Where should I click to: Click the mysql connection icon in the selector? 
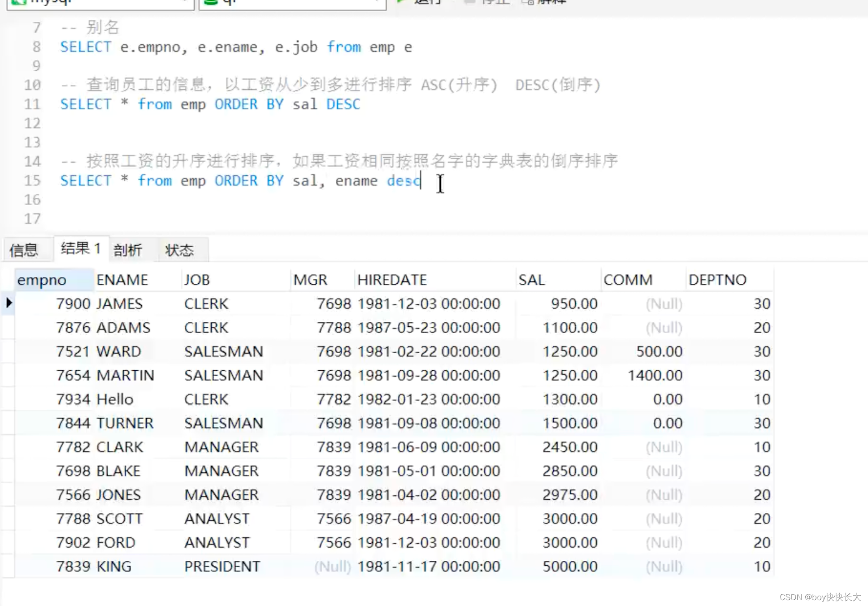pyautogui.click(x=19, y=2)
